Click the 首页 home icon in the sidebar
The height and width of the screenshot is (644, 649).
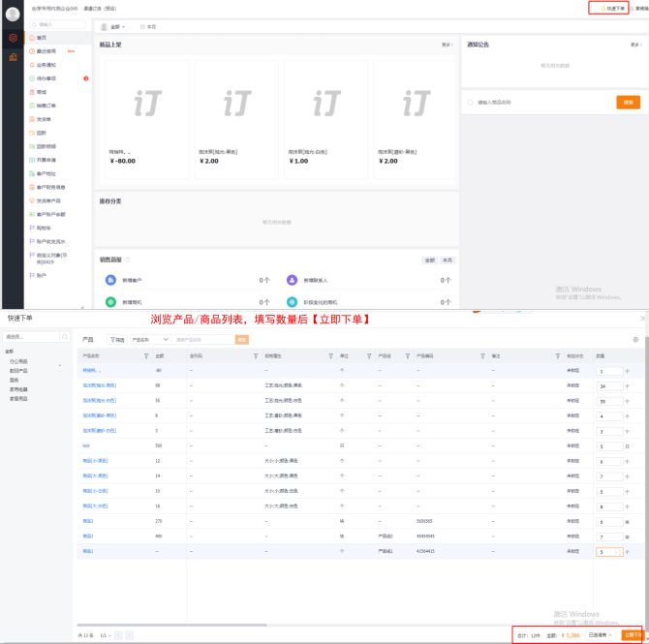click(x=31, y=37)
